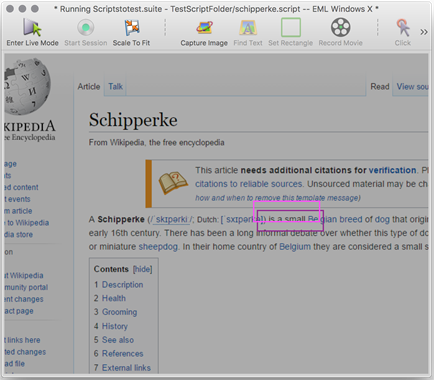Choose the Set Rectangle tool
This screenshot has height=380, width=434.
click(291, 27)
